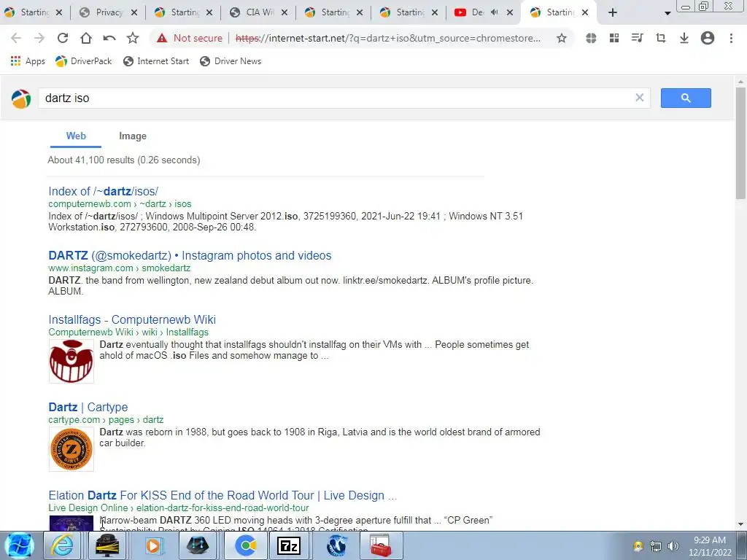
Task: Open Elation Dartz For KISS result
Action: pyautogui.click(x=222, y=495)
